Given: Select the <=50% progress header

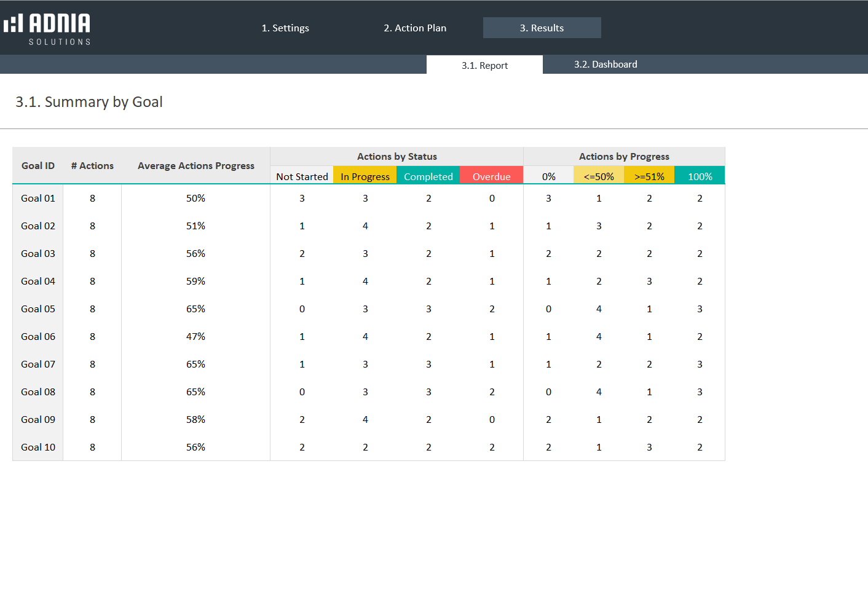Looking at the screenshot, I should [x=599, y=176].
